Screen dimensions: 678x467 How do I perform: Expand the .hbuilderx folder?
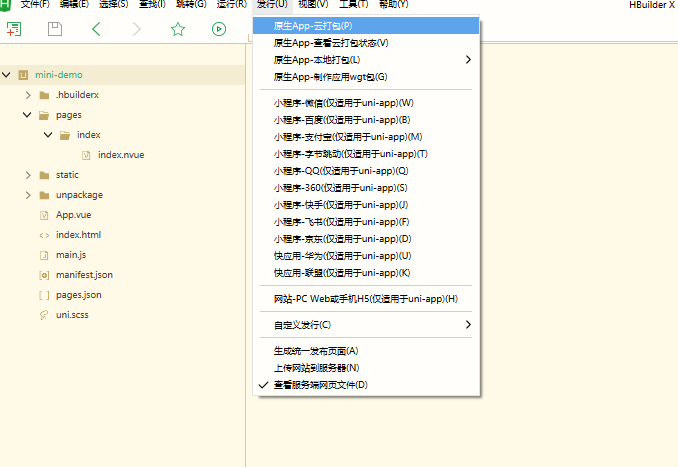[x=28, y=95]
